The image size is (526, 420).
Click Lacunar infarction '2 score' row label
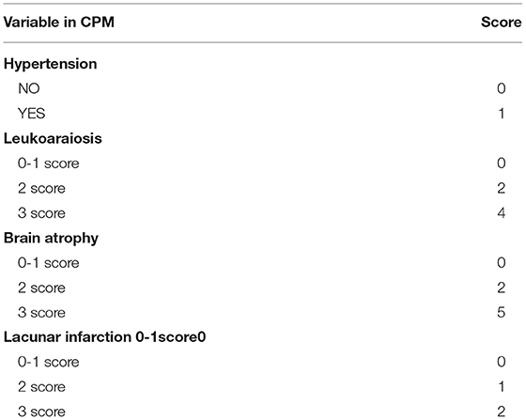(41, 387)
